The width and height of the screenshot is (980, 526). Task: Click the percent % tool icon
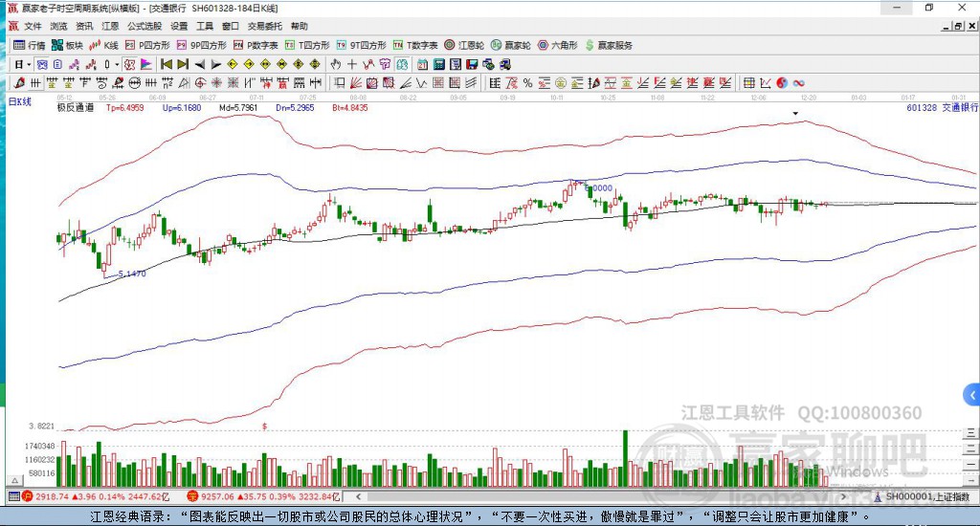coord(528,82)
